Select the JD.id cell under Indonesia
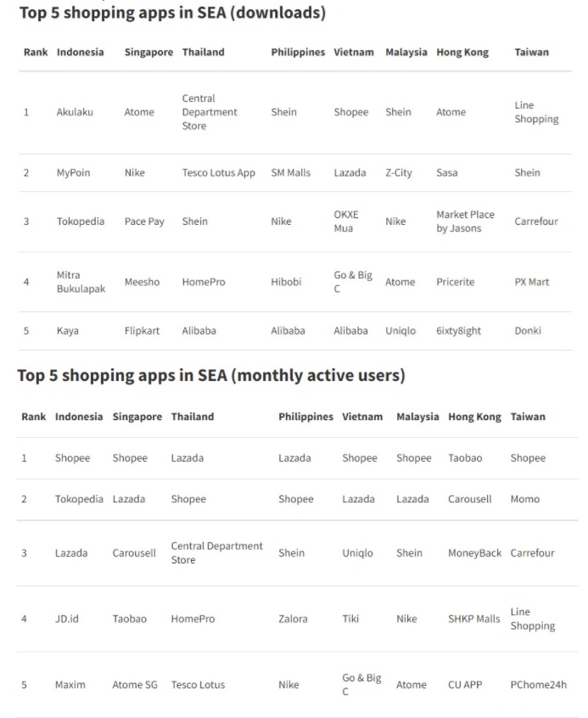The image size is (588, 718). [66, 619]
